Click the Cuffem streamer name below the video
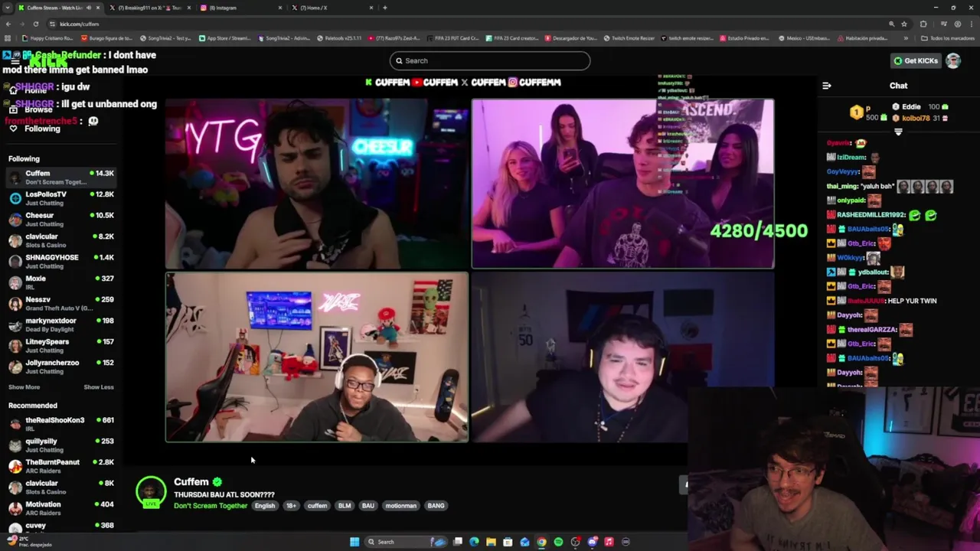 coord(191,481)
